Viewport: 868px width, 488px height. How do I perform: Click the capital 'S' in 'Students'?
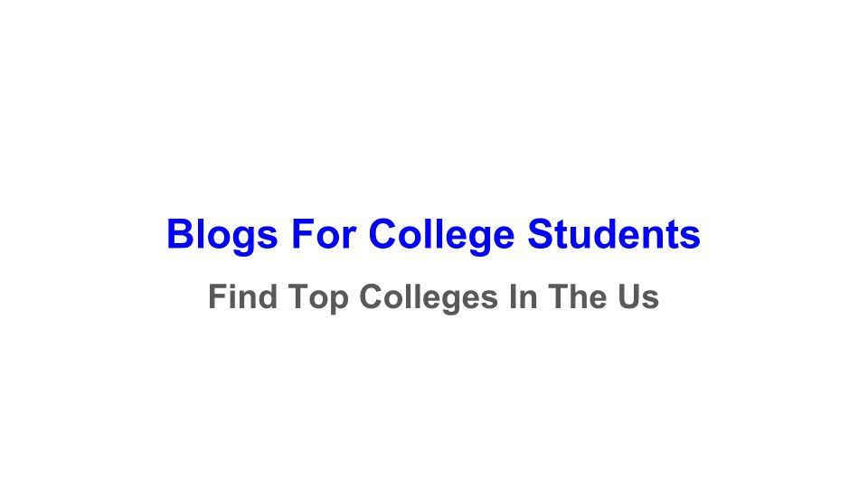pos(541,235)
